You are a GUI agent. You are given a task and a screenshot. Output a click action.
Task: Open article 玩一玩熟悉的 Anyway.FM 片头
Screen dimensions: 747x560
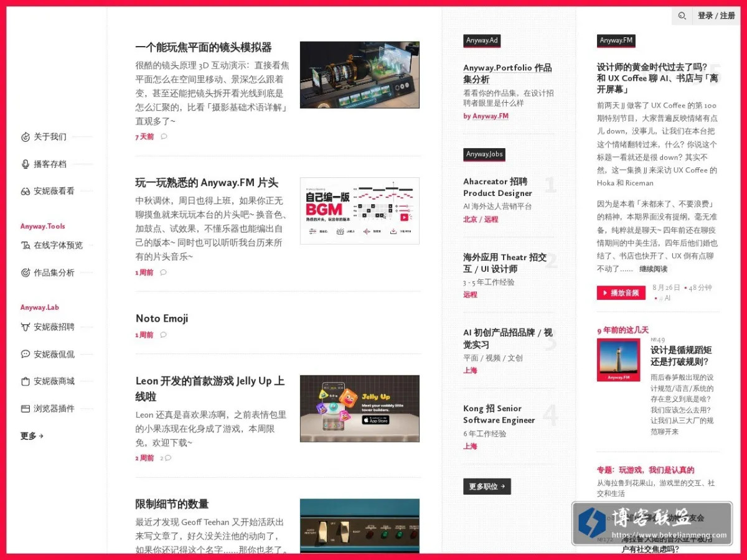click(x=207, y=183)
